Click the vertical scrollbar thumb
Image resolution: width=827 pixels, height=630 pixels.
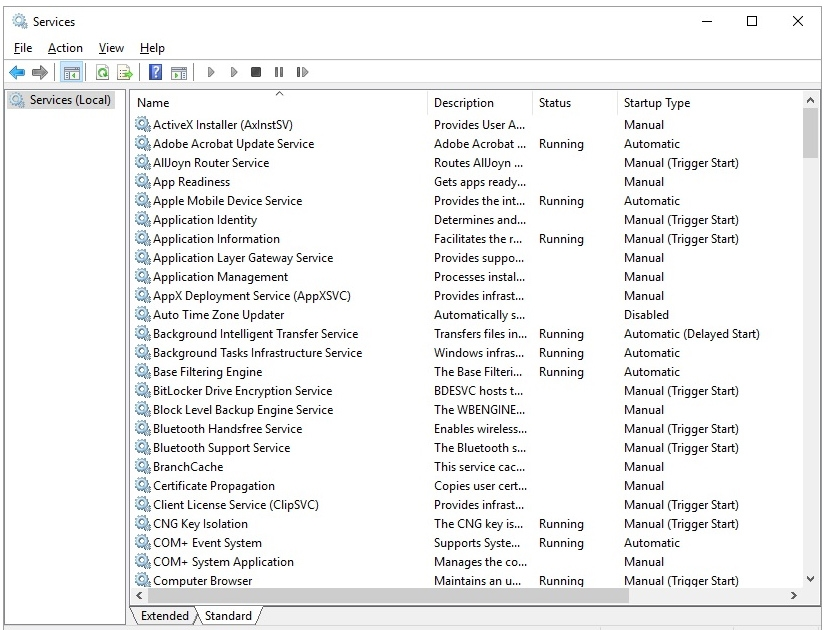point(811,133)
